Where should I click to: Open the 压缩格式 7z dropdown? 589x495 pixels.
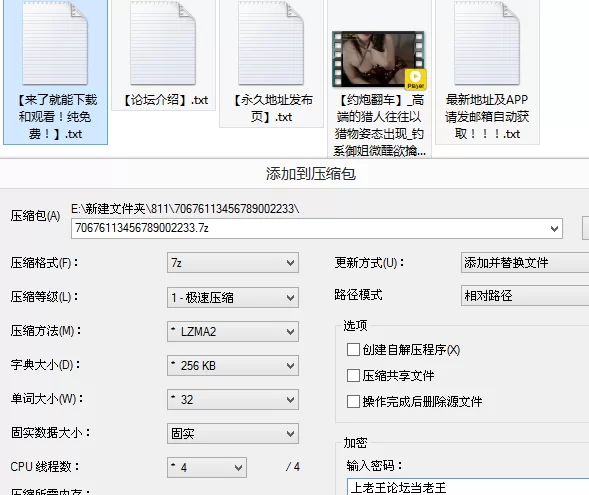[x=233, y=263]
